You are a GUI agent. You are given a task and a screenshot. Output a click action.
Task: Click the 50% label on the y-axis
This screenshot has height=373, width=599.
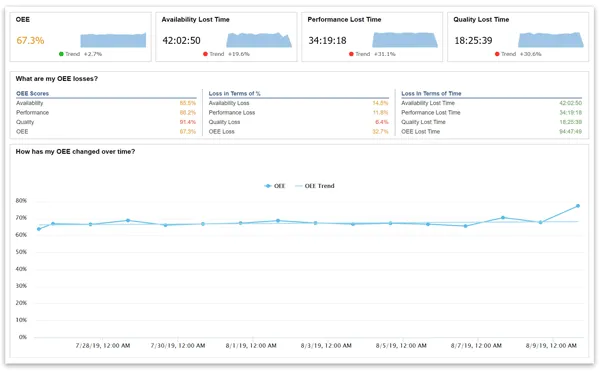(21, 252)
